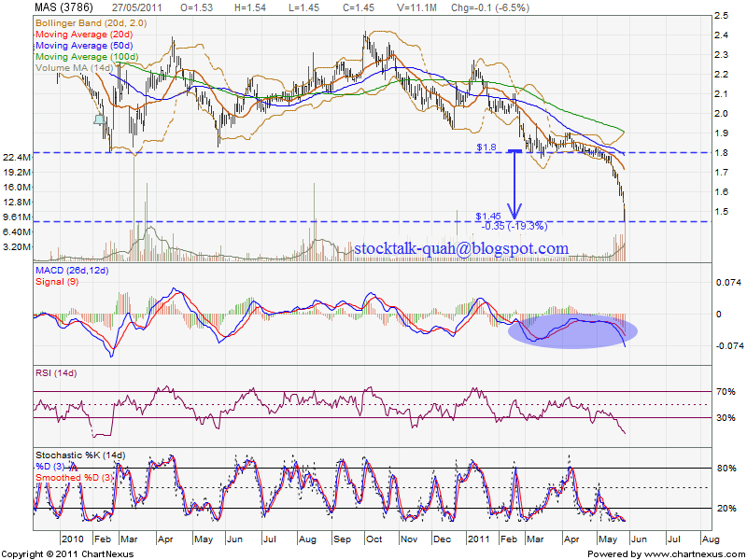Viewport: 747px width, 560px height.
Task: Select the open price O=1.53
Action: coord(197,7)
